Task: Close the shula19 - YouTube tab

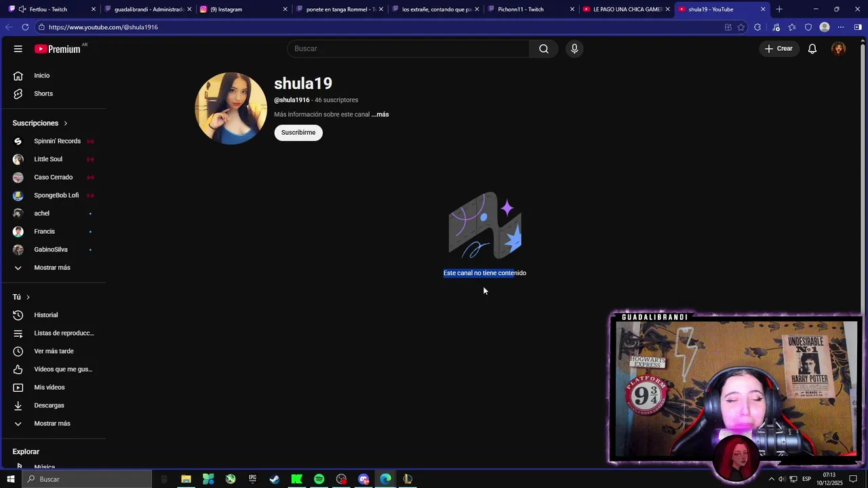Action: [x=763, y=9]
